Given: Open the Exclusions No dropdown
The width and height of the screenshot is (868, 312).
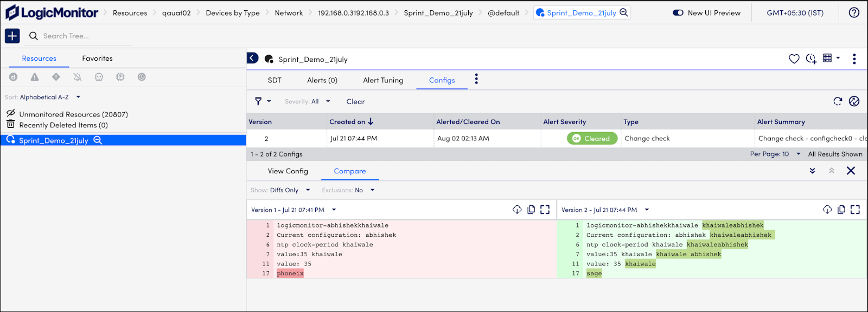Looking at the screenshot, I should 348,190.
